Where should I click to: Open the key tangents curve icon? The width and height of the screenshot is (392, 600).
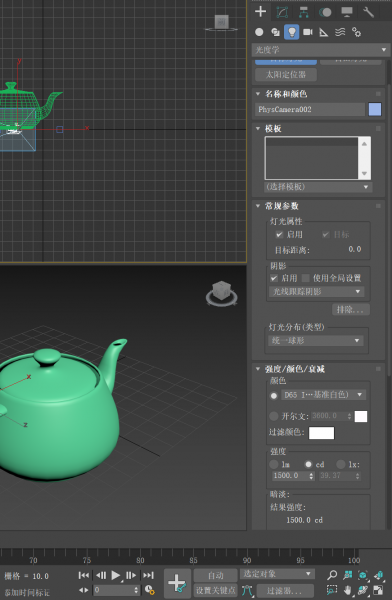pos(247,590)
